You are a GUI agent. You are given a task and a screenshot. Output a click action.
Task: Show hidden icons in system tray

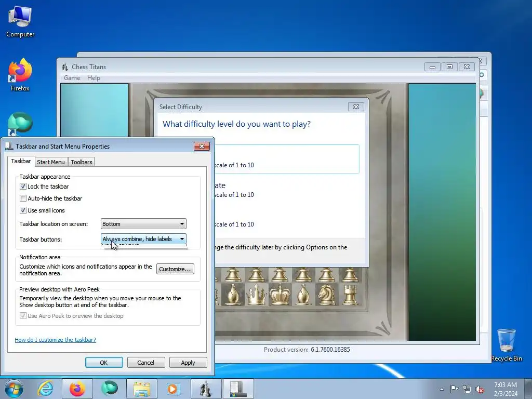442,389
